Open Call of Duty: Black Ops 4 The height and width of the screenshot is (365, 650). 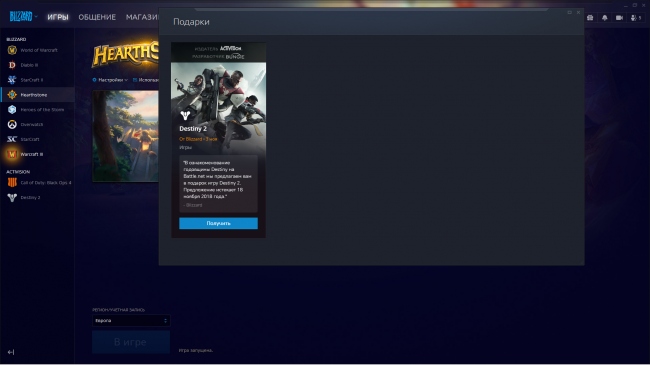click(37, 182)
